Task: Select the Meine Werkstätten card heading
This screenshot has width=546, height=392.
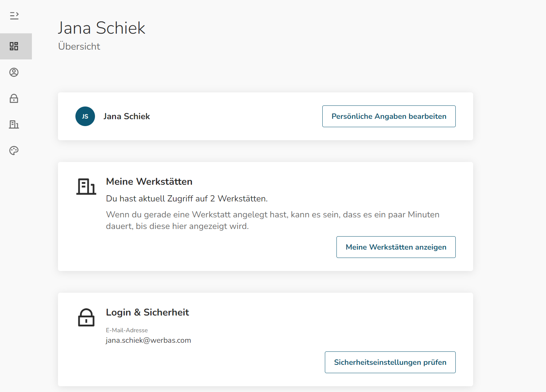Action: click(149, 182)
